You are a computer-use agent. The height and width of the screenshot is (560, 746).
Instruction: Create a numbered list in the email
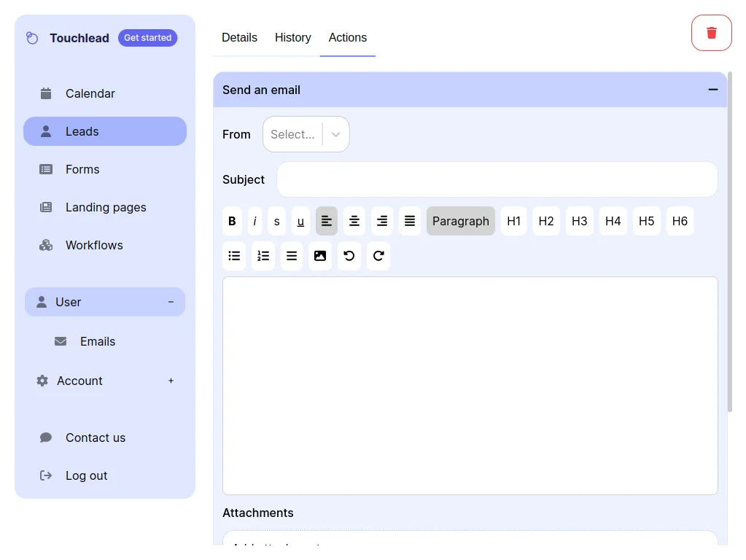click(x=263, y=256)
